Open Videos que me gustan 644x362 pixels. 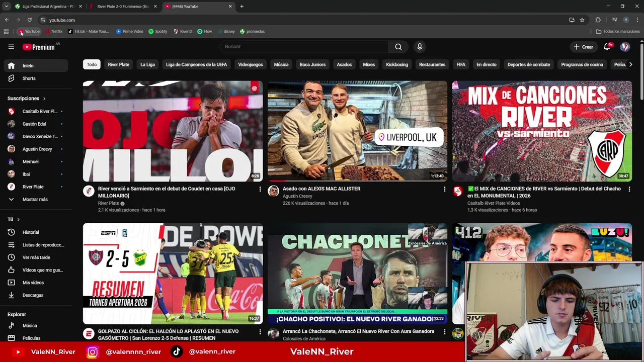coord(36,270)
